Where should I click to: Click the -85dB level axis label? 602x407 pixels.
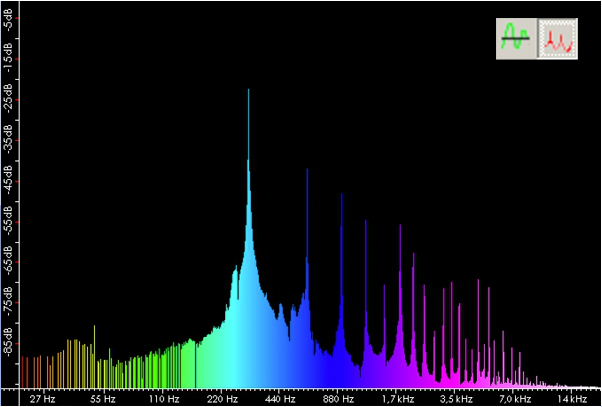pyautogui.click(x=8, y=345)
